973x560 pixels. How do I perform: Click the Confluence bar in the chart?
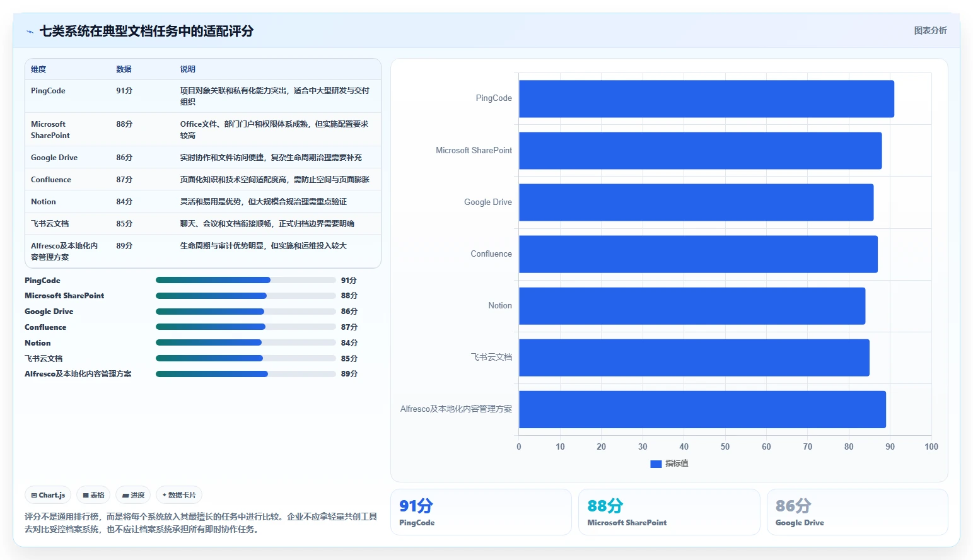tap(698, 254)
